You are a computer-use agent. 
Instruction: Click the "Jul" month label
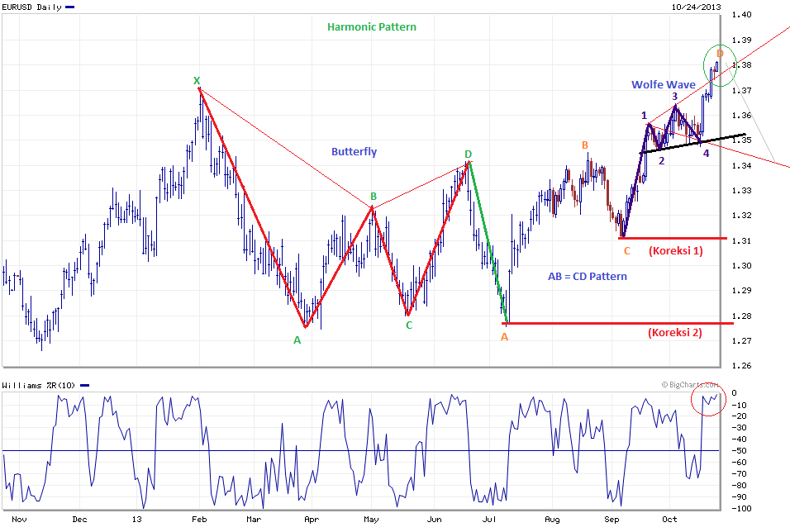[490, 520]
